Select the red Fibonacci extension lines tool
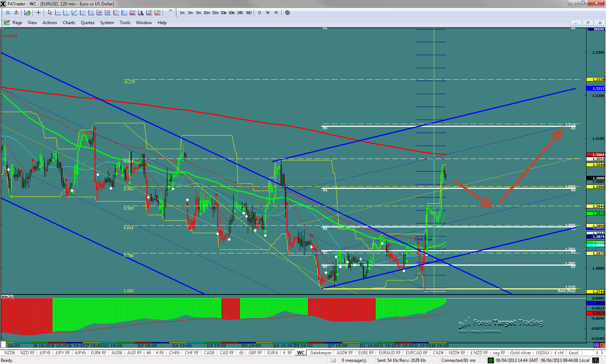This screenshot has height=364, width=606. pyautogui.click(x=108, y=13)
